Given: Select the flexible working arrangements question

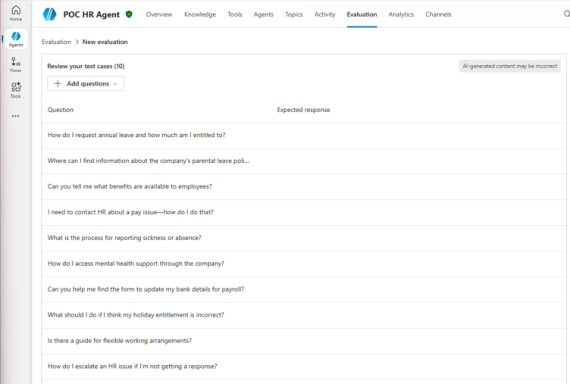Looking at the screenshot, I should tap(304, 341).
